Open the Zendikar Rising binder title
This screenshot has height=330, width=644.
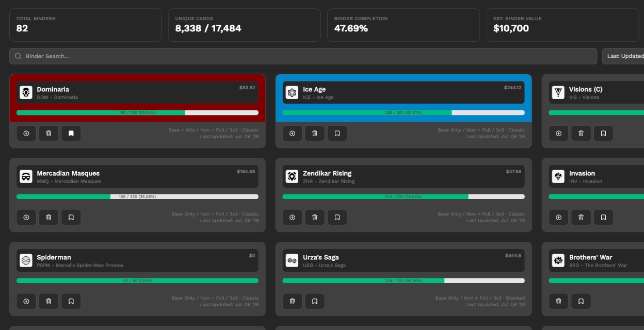pos(327,173)
